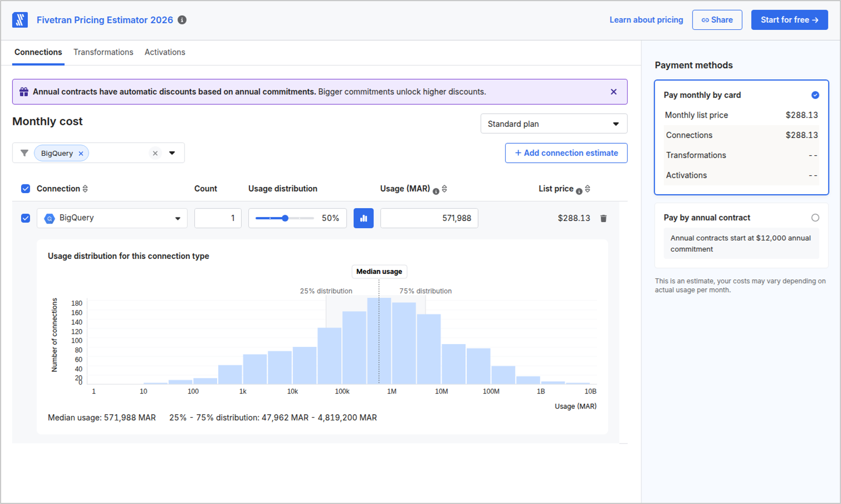The height and width of the screenshot is (504, 841).
Task: Click the gift icon in the banner
Action: point(24,92)
